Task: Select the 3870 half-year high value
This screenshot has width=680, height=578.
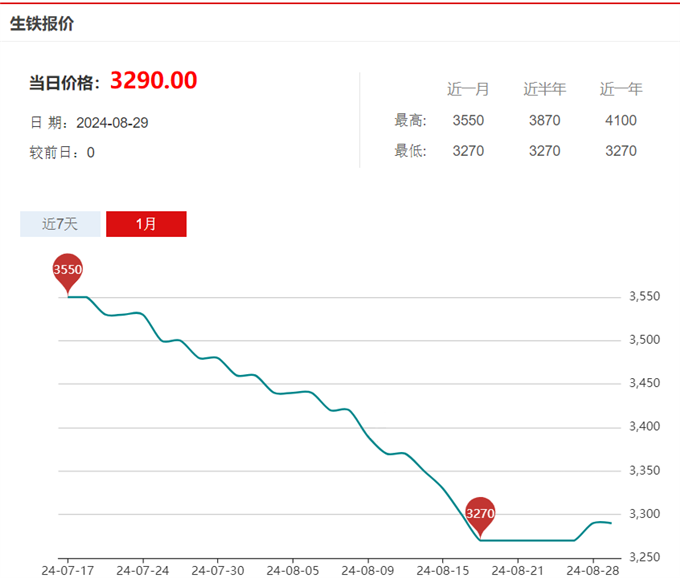Action: coord(544,121)
